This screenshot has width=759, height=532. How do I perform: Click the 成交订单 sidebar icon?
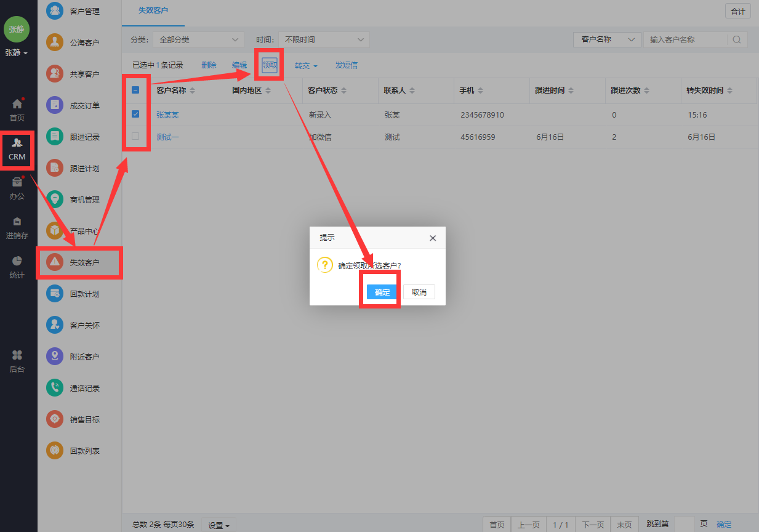click(55, 105)
